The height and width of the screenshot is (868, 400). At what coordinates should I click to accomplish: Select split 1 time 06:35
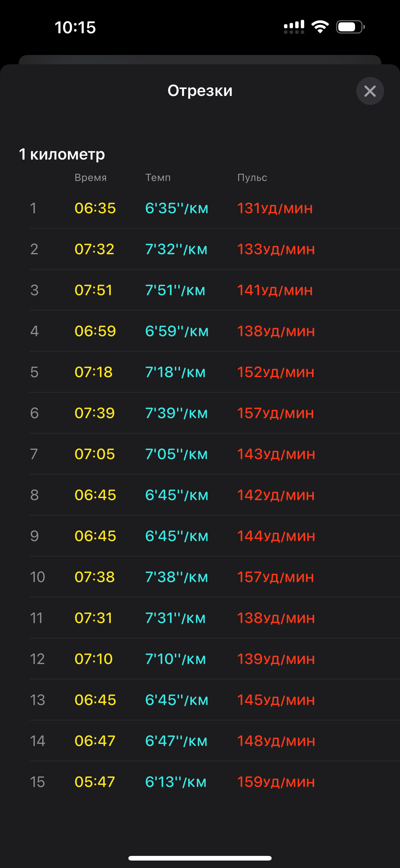pyautogui.click(x=95, y=208)
